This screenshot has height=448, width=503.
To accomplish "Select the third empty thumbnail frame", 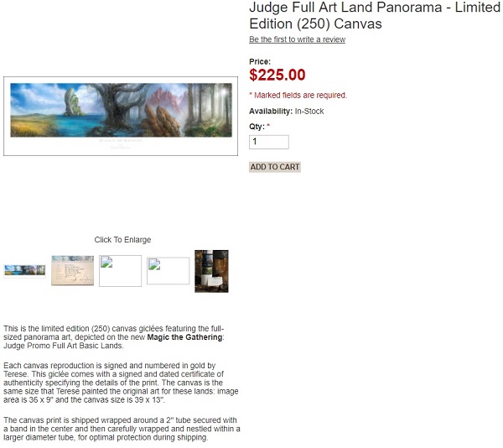I will pyautogui.click(x=120, y=271).
